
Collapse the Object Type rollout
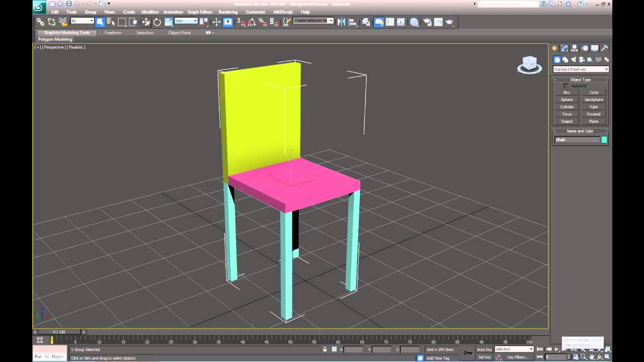pos(581,79)
